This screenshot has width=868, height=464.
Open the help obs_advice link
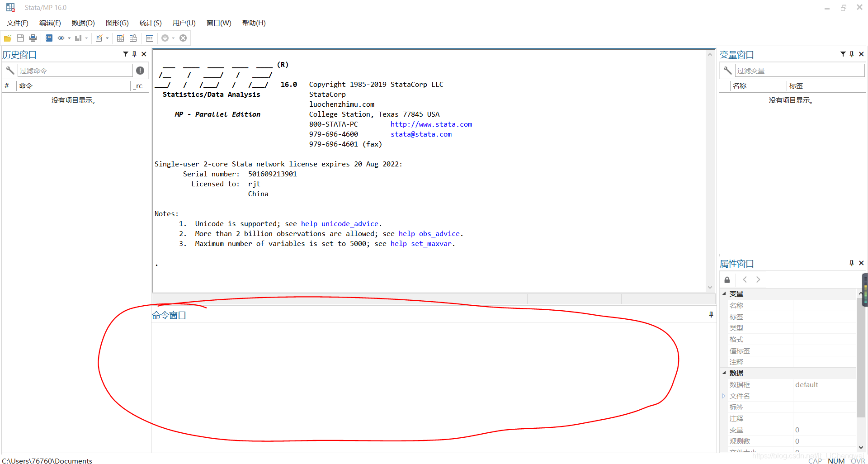[x=429, y=234]
